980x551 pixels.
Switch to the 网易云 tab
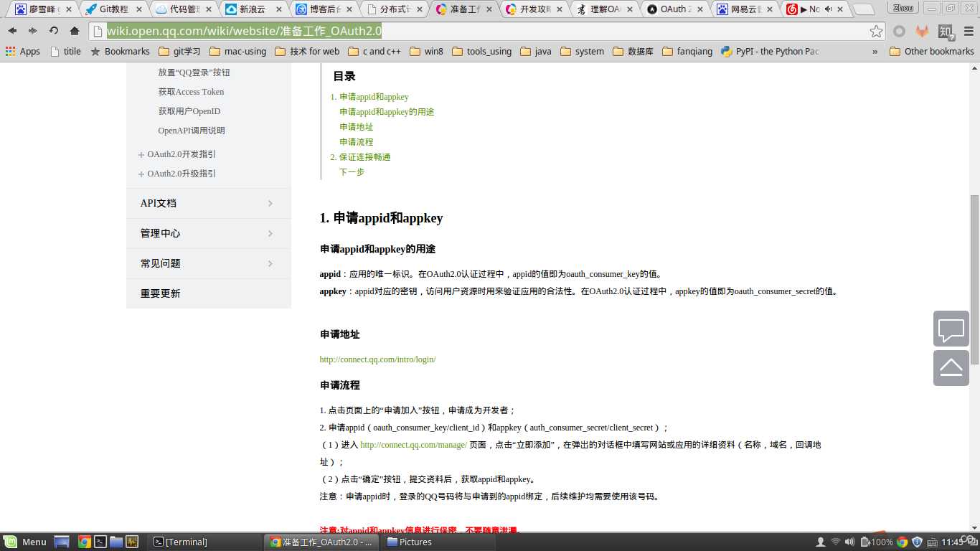coord(744,9)
